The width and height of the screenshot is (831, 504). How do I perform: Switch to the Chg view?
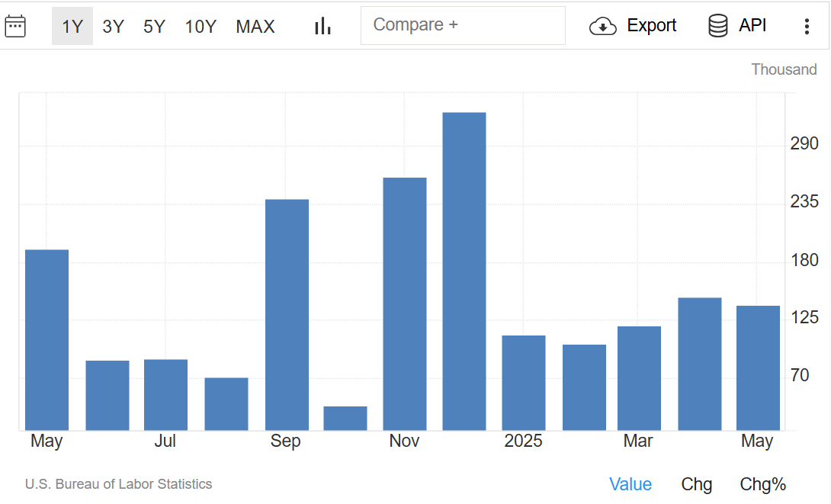coord(696,484)
